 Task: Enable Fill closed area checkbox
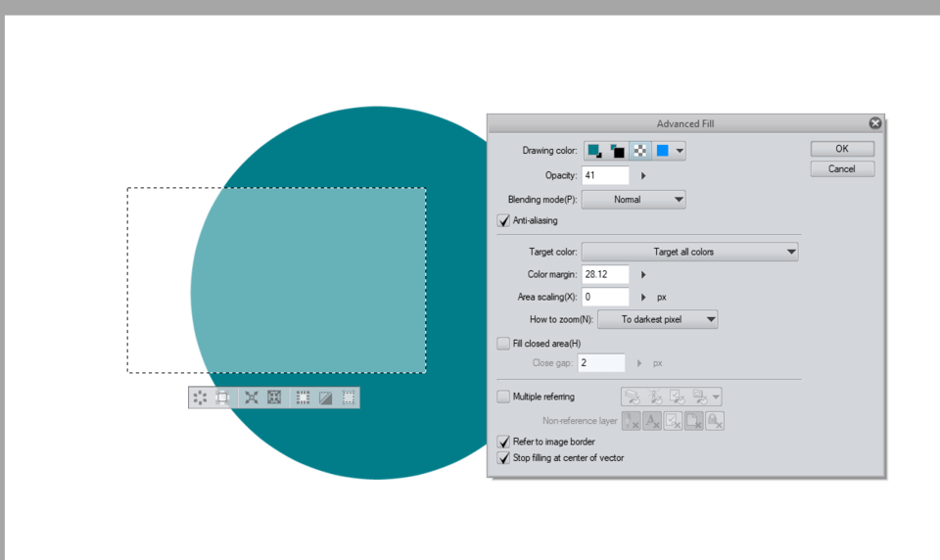(x=503, y=344)
